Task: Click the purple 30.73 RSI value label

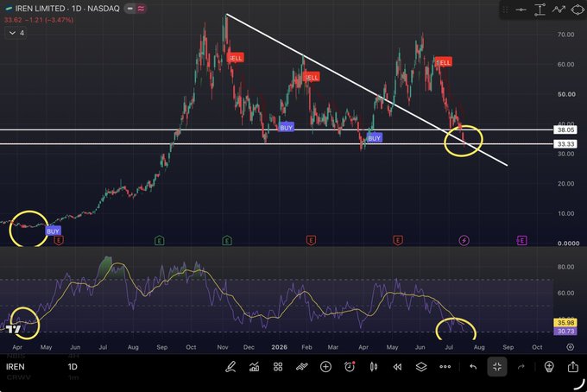Action: [565, 331]
